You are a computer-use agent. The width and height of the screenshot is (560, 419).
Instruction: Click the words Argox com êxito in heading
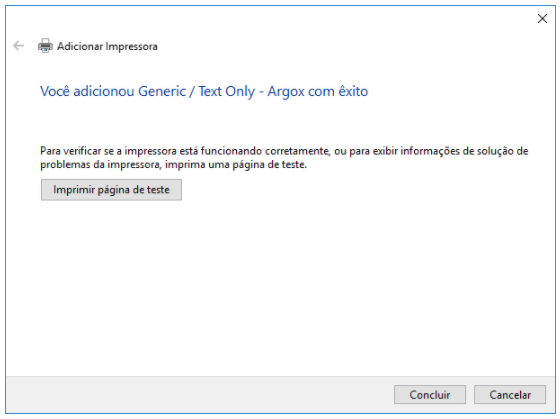coord(318,91)
